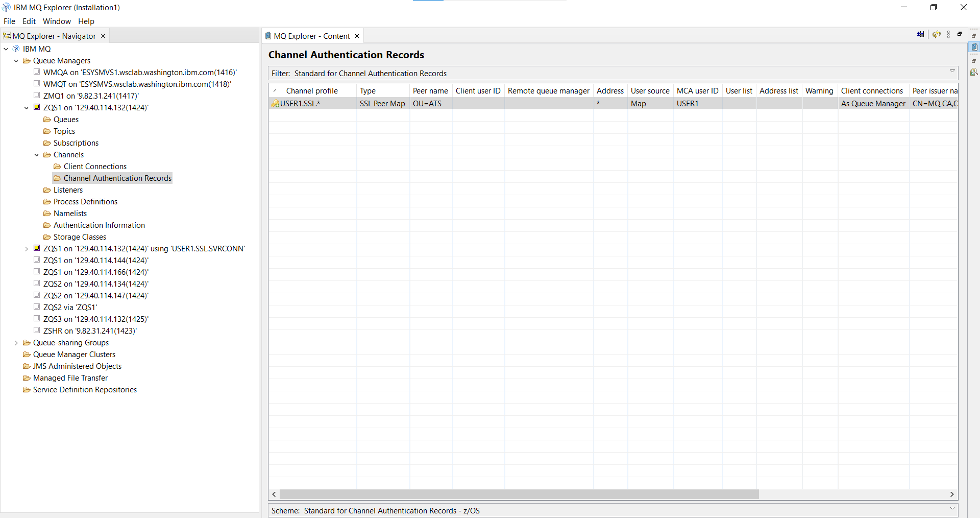Viewport: 980px width, 518px height.
Task: Sort by the MCA user ID column header
Action: point(698,91)
